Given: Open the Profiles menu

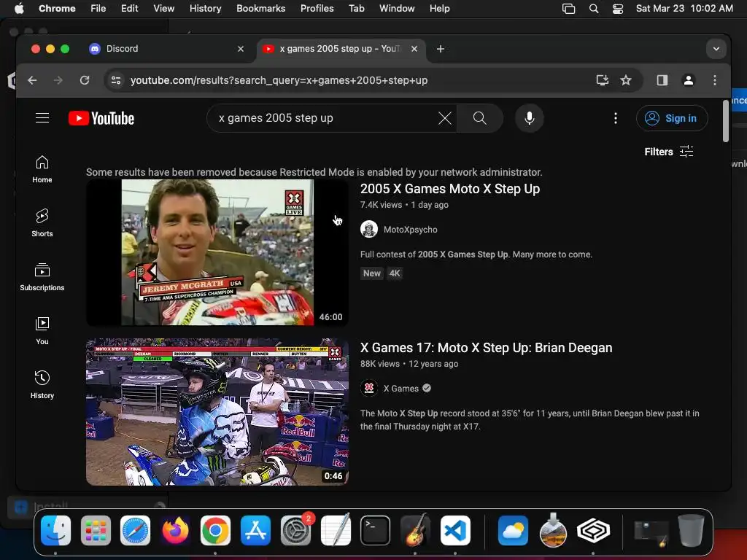Looking at the screenshot, I should point(317,9).
